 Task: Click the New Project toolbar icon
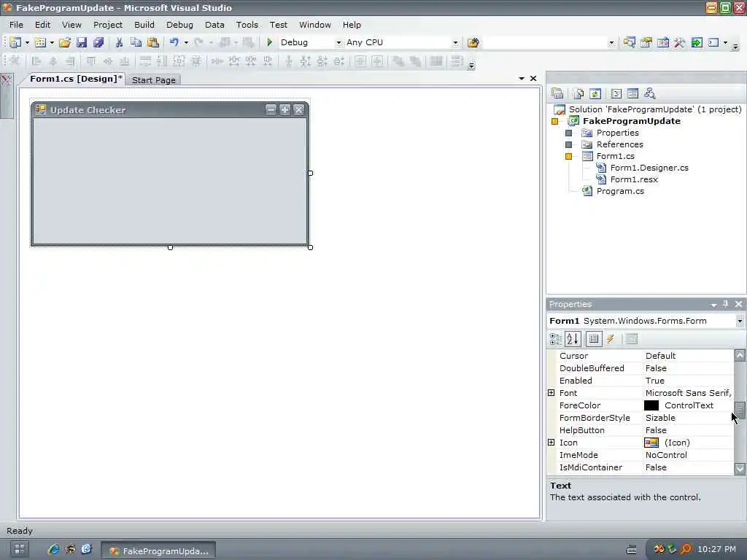pyautogui.click(x=15, y=42)
